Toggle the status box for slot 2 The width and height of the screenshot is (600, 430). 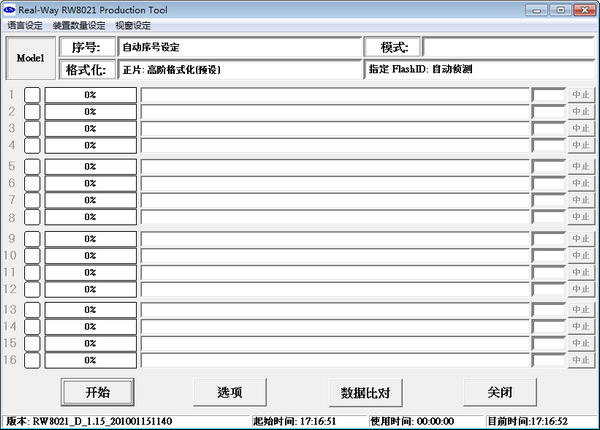click(x=32, y=112)
